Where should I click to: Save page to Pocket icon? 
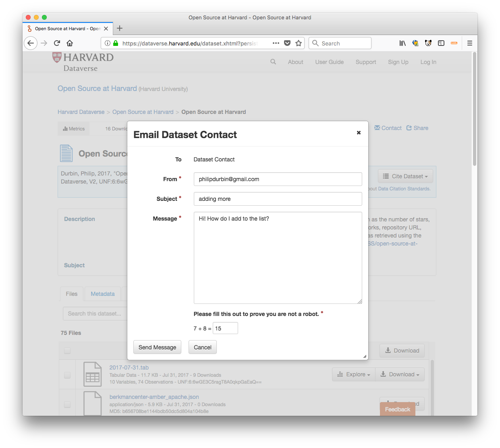(287, 43)
